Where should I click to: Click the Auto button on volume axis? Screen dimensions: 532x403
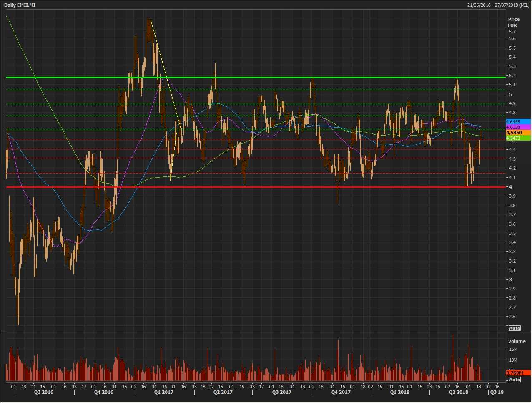point(514,379)
